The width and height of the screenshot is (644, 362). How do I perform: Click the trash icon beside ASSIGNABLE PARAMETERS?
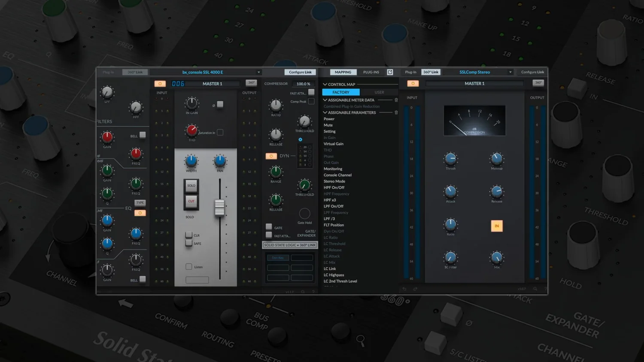(x=395, y=112)
